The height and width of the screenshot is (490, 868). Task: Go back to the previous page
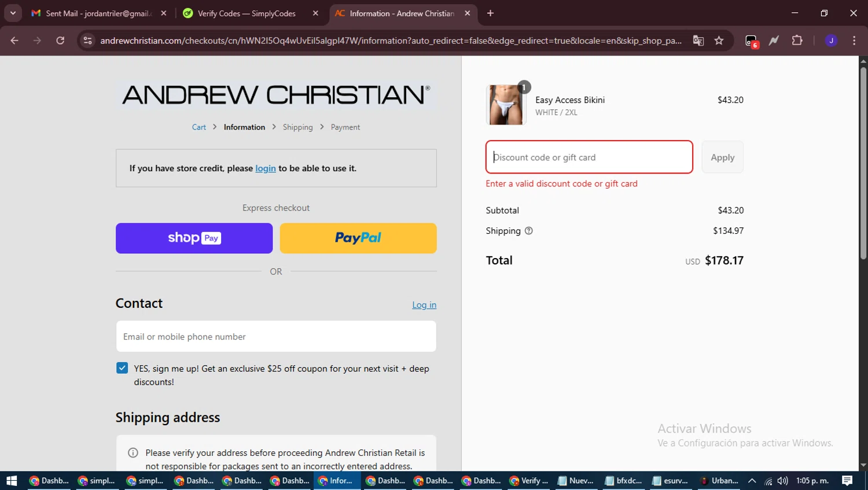14,40
